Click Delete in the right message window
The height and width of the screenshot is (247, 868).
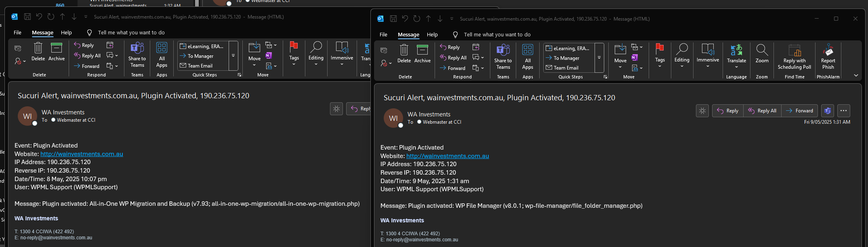[x=404, y=54]
